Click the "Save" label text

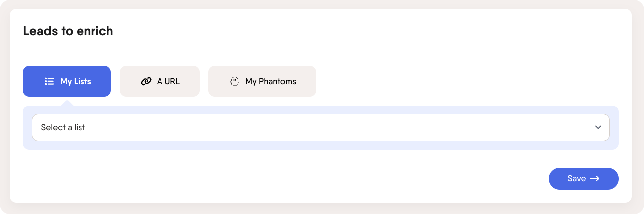[x=576, y=178]
